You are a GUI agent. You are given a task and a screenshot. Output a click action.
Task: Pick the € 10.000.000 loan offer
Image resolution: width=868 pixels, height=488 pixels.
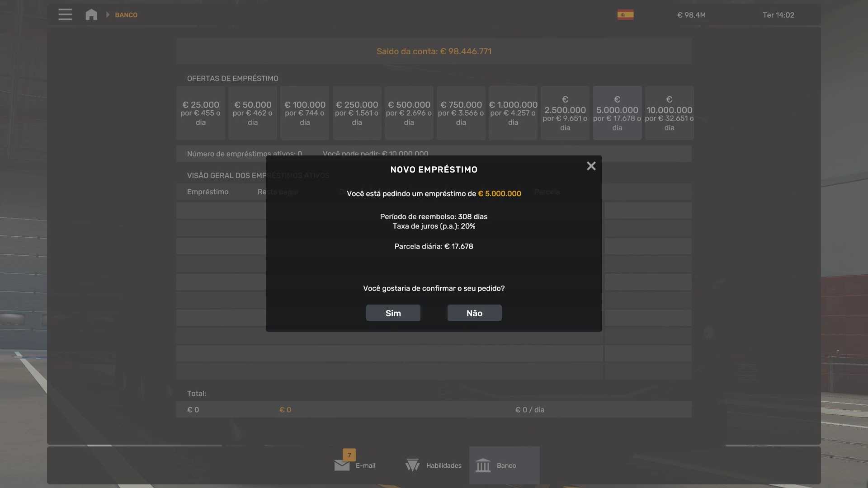669,113
